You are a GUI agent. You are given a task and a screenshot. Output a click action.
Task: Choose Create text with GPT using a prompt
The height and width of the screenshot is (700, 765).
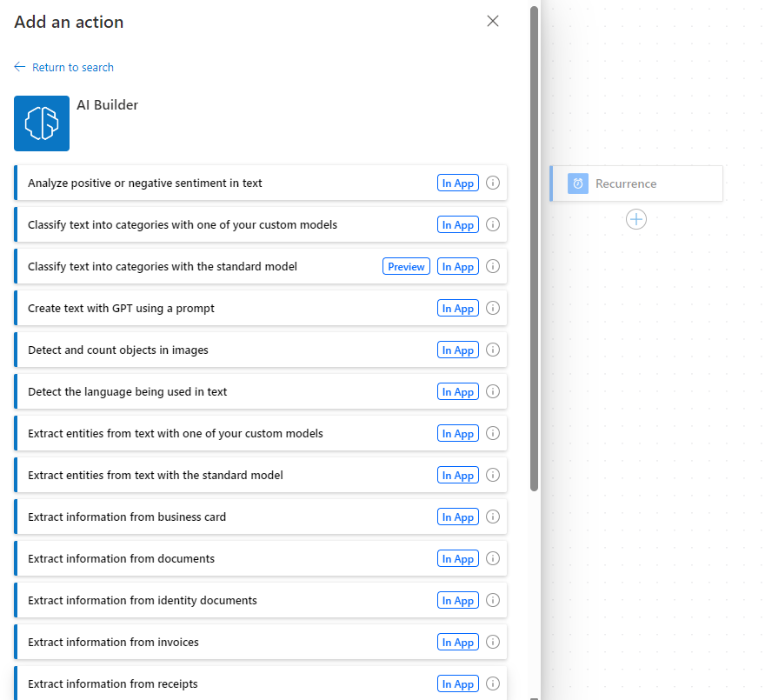261,308
